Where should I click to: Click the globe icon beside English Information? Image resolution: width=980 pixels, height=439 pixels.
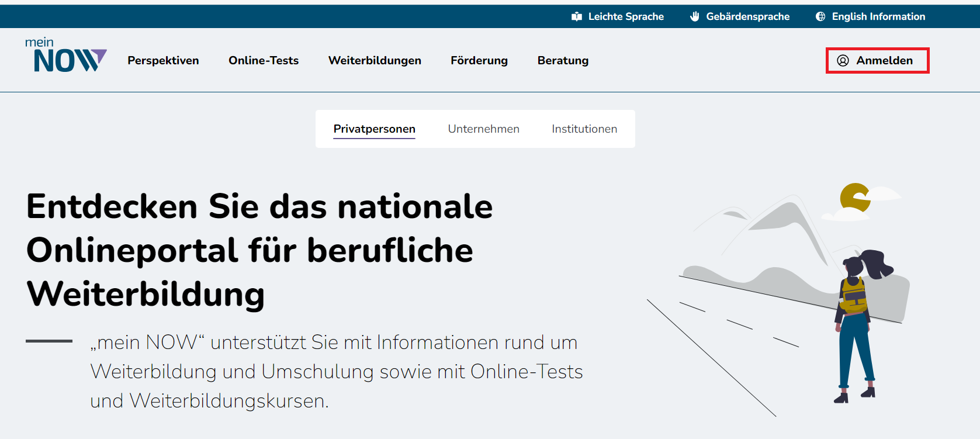[820, 16]
